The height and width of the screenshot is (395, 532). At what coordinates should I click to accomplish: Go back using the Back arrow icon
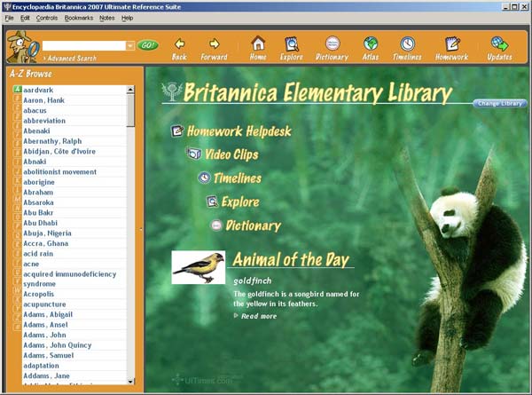pyautogui.click(x=179, y=43)
